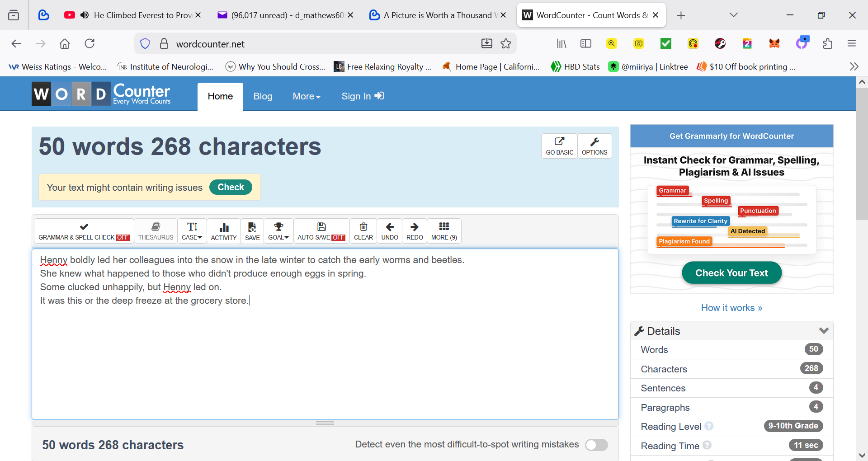Click the Clear trash icon
This screenshot has width=868, height=461.
pyautogui.click(x=363, y=231)
